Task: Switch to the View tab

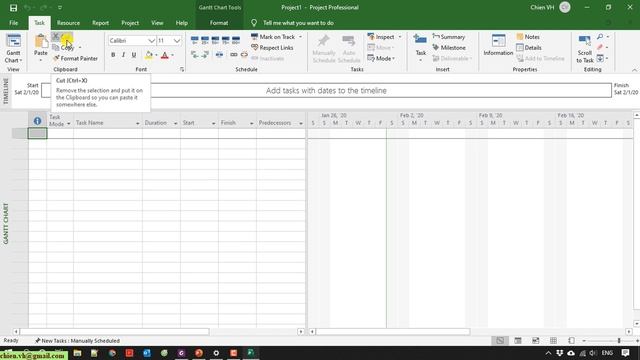Action: pos(157,23)
